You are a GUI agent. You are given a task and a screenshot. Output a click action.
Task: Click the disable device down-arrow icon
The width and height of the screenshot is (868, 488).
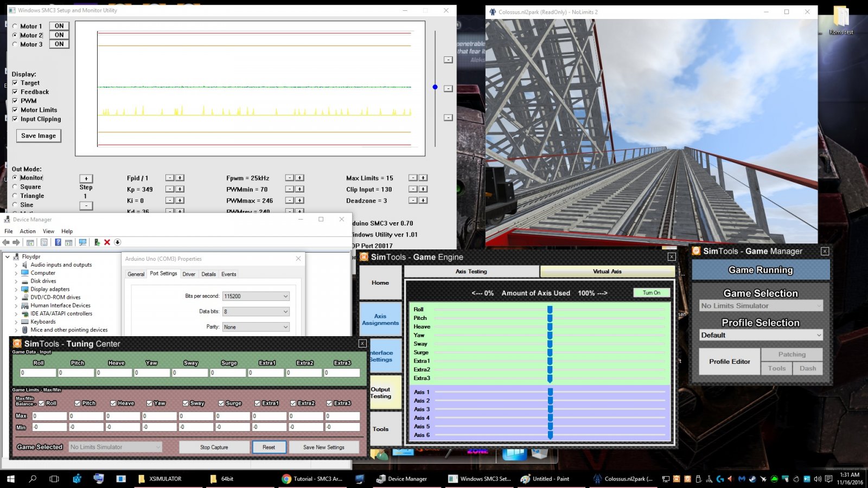(x=117, y=242)
